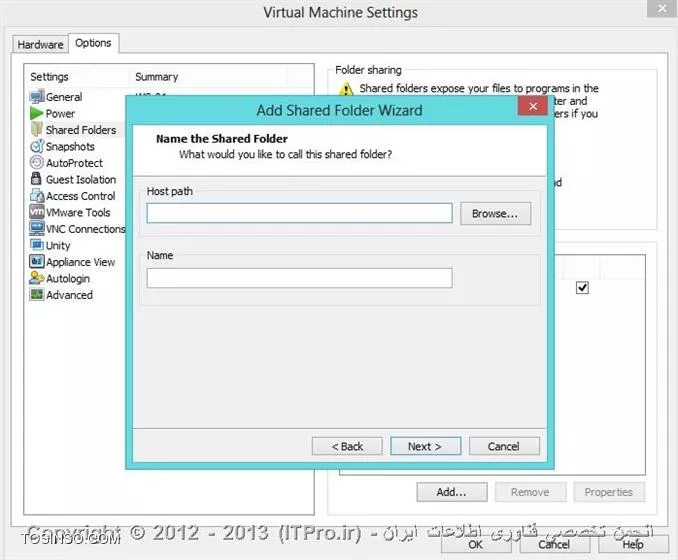Click Next > in the wizard

click(x=425, y=446)
